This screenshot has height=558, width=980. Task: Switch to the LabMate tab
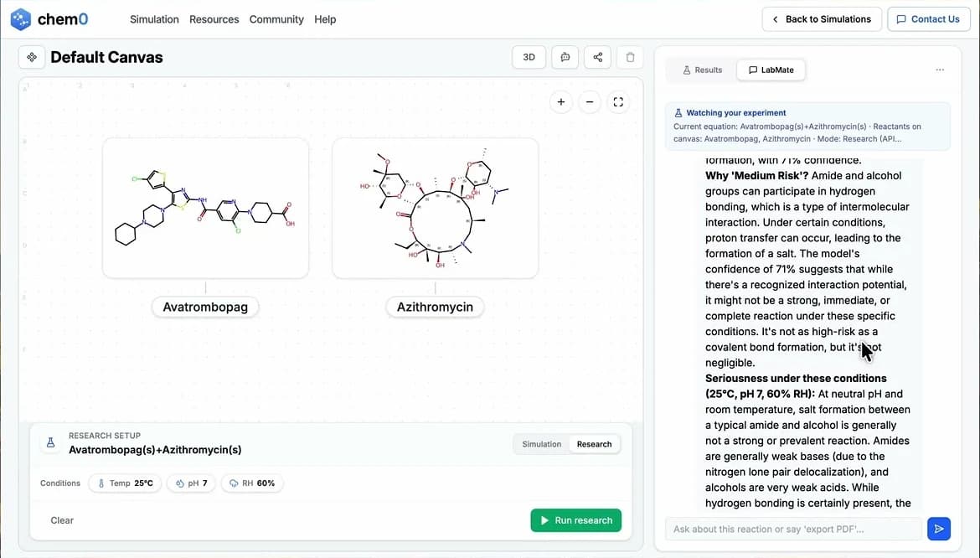(771, 70)
